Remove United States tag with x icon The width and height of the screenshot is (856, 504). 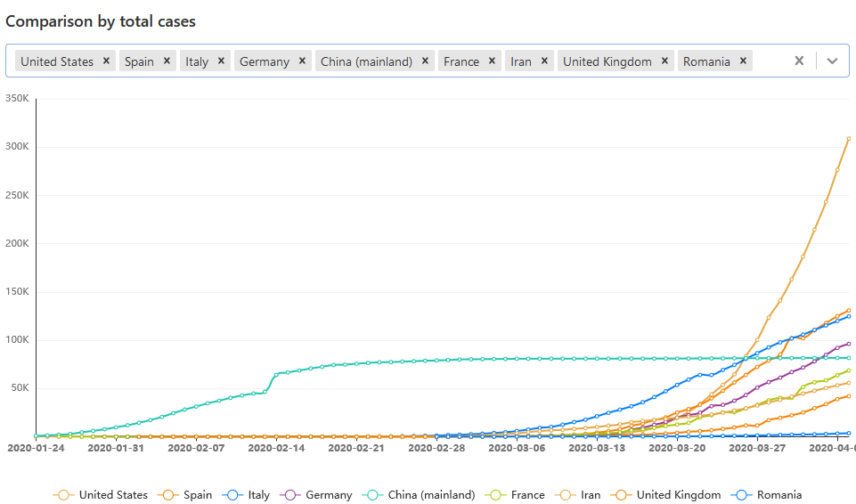click(x=106, y=61)
